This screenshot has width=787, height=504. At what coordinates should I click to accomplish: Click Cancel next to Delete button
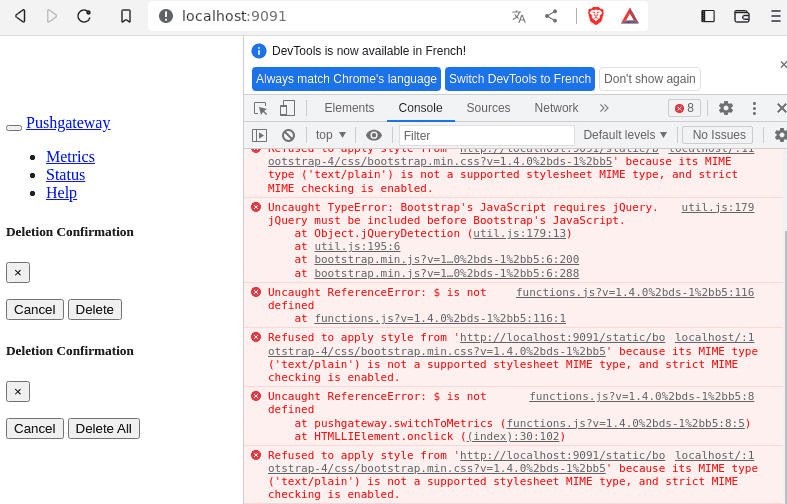point(35,309)
